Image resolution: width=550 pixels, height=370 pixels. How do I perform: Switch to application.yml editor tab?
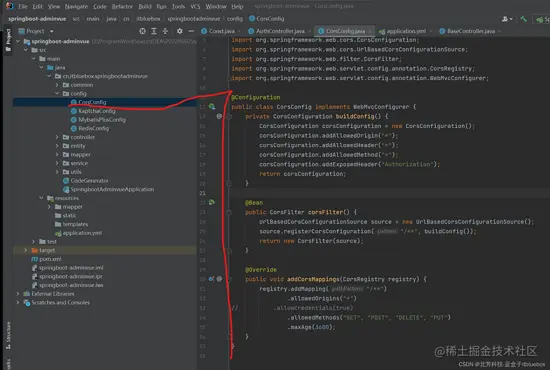pyautogui.click(x=403, y=31)
